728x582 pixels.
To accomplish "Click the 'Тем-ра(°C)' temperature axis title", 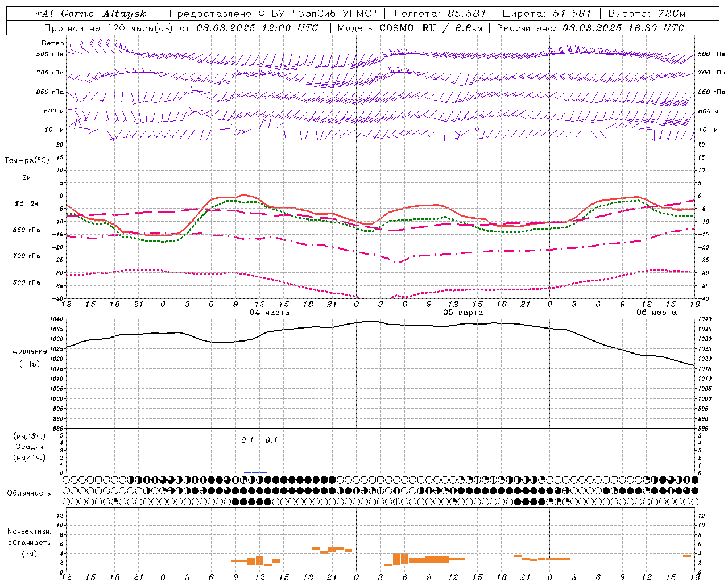I will tap(27, 161).
